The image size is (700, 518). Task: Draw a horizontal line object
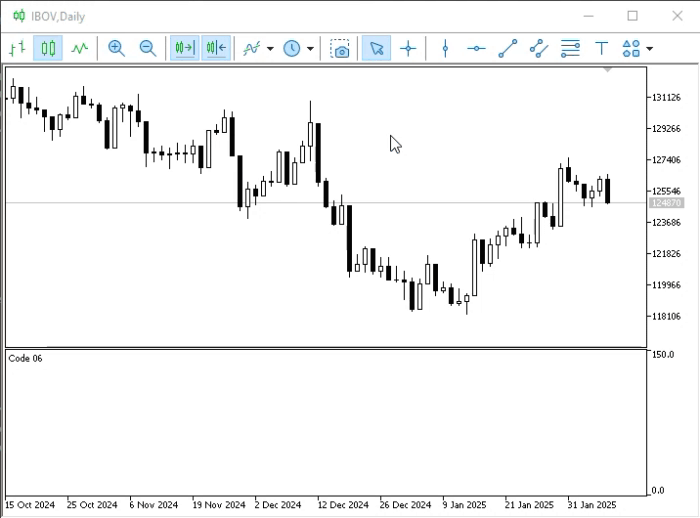[x=476, y=48]
